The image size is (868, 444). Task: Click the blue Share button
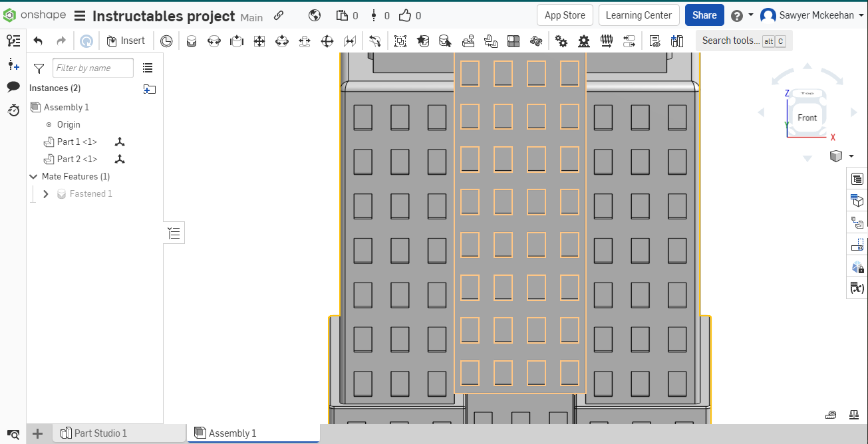(704, 15)
